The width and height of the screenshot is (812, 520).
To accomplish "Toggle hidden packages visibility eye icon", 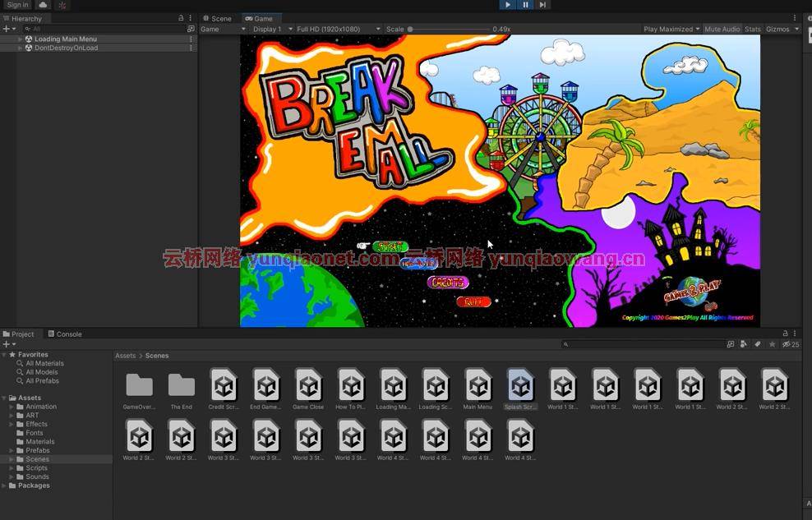I will [791, 344].
